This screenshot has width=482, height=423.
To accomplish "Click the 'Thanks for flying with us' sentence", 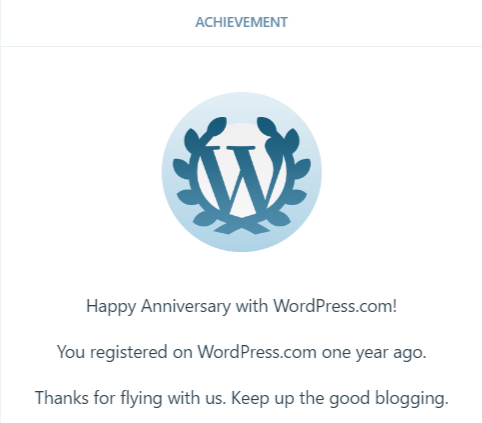I will [130, 398].
